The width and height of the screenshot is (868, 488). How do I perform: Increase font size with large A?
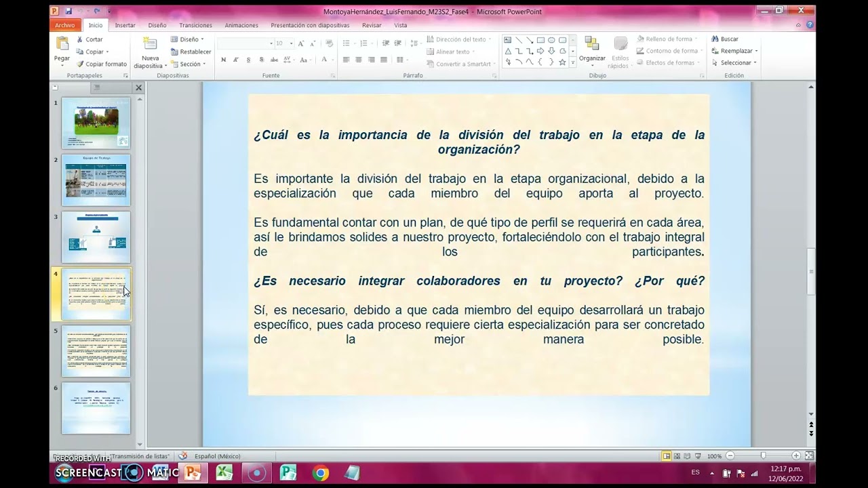(301, 43)
